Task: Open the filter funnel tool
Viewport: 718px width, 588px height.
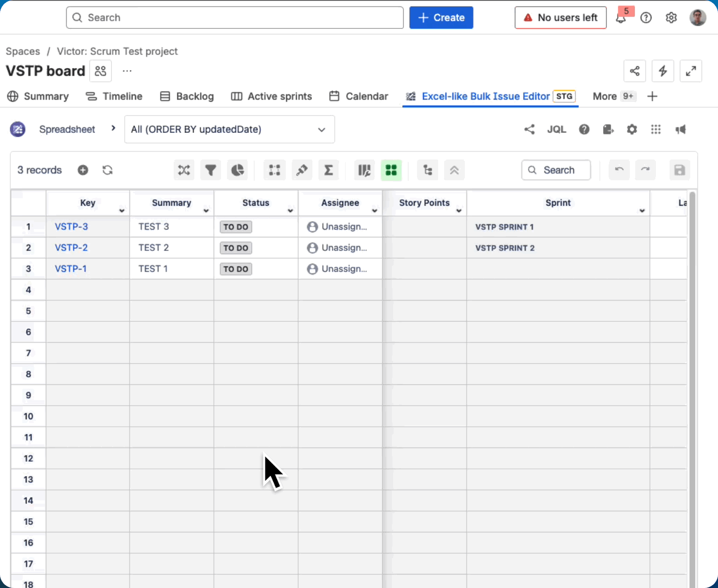Action: tap(211, 170)
